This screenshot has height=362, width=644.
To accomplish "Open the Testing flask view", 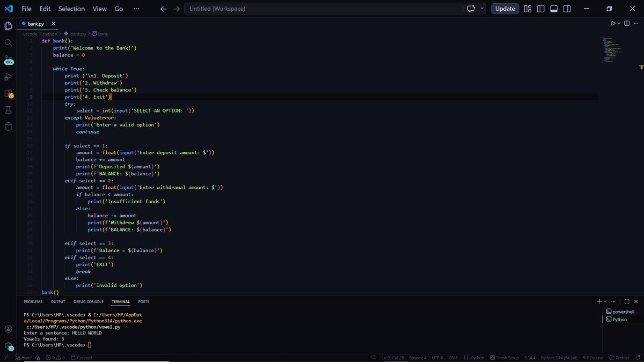I will click(8, 110).
